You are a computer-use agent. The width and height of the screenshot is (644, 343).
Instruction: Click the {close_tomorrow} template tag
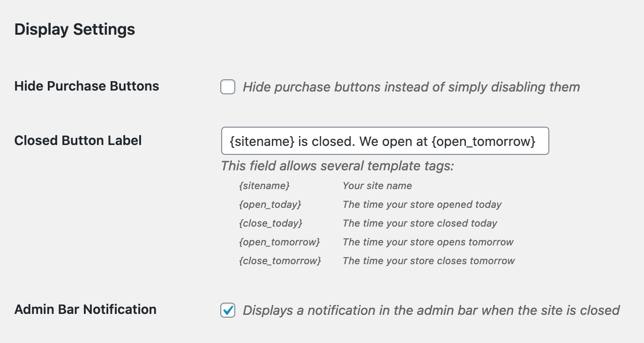pos(280,261)
